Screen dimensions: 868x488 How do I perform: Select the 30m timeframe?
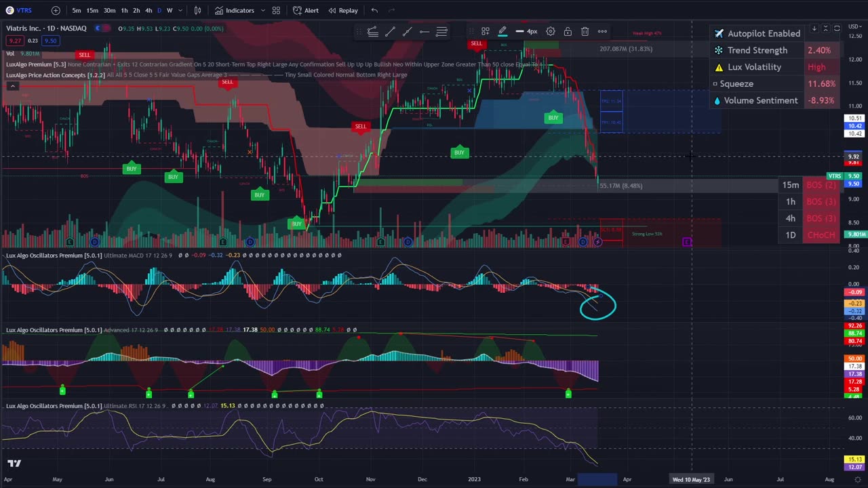(109, 10)
